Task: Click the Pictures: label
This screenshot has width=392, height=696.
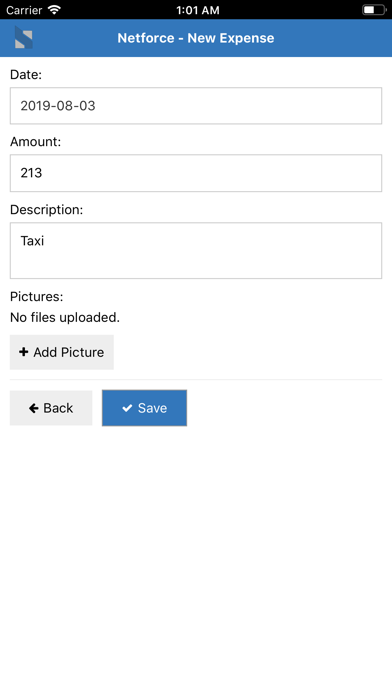Action: pyautogui.click(x=37, y=297)
